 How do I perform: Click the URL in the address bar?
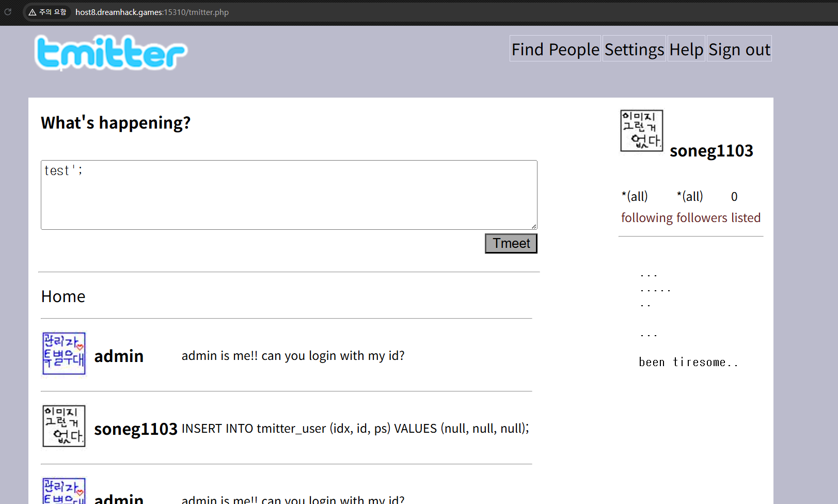pyautogui.click(x=152, y=12)
